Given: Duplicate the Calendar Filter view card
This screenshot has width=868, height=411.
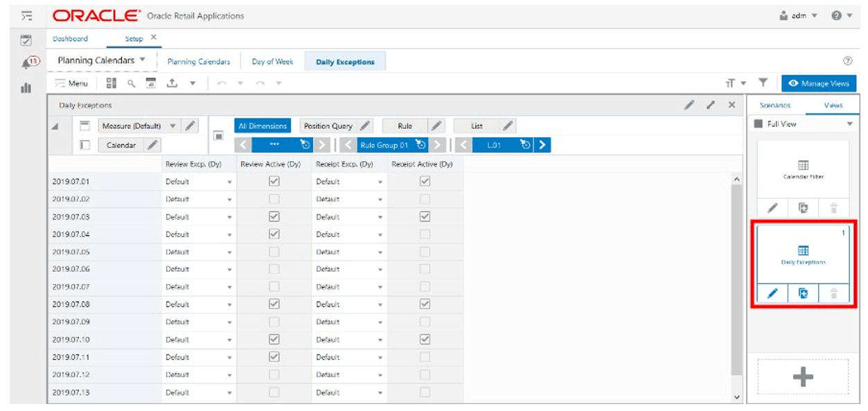Looking at the screenshot, I should coord(804,208).
